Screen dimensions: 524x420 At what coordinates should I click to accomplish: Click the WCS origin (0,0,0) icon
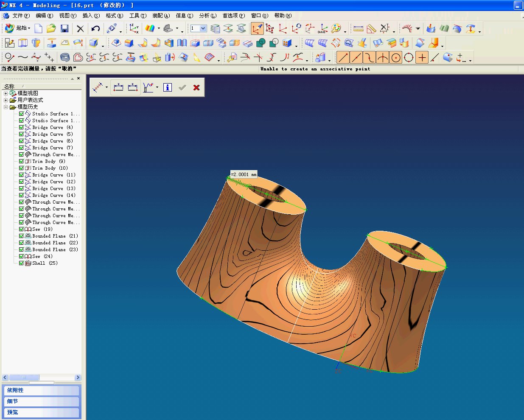pyautogui.click(x=322, y=28)
